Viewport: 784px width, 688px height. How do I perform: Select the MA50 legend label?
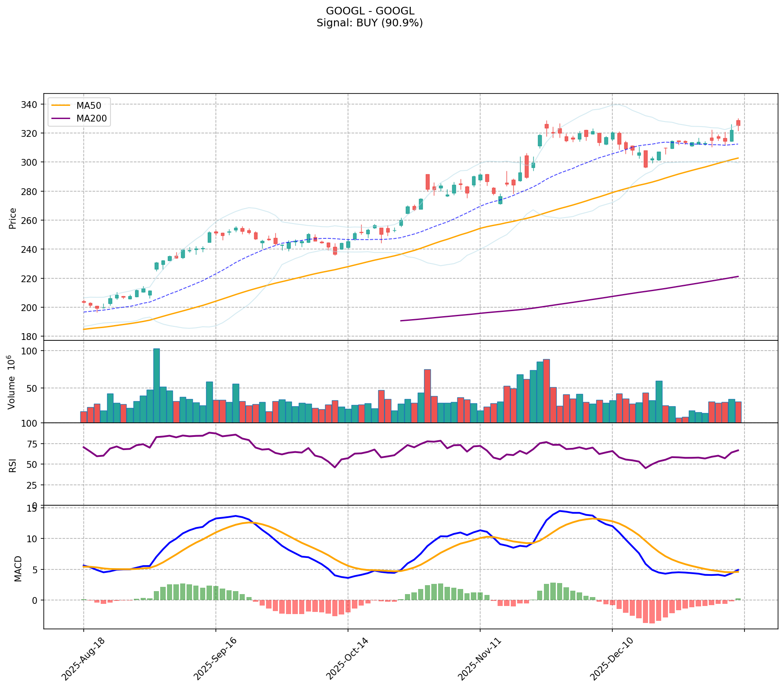pos(89,106)
